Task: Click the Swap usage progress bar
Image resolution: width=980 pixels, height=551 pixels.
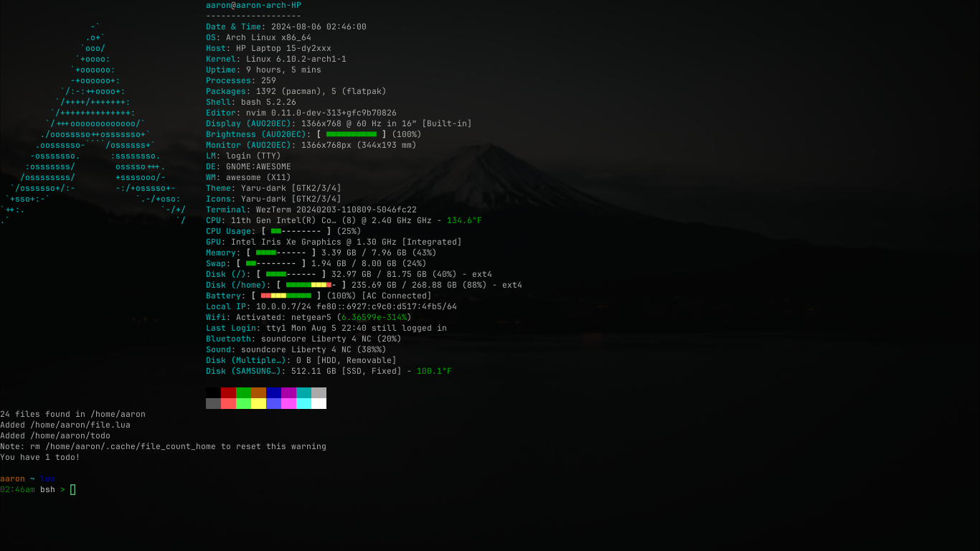Action: (271, 263)
